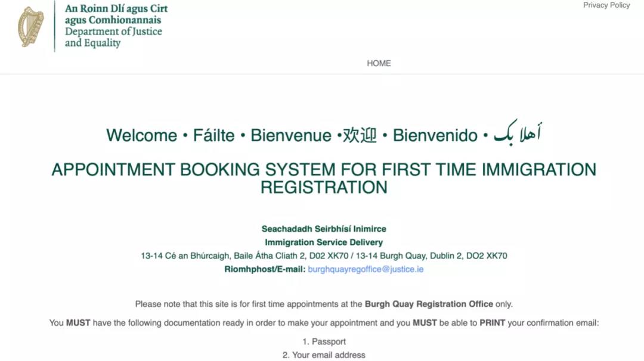Click the 'Bienvenue' greeting word
The width and height of the screenshot is (644, 361).
click(x=290, y=135)
